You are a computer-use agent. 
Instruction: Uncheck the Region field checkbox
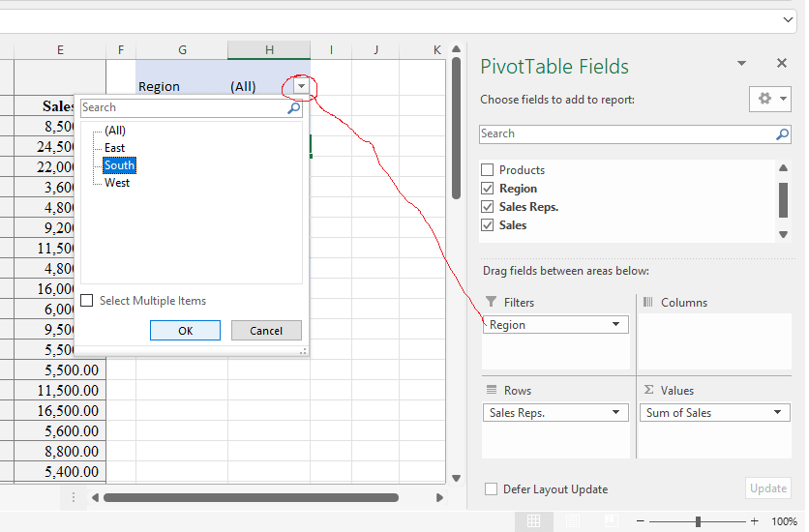click(x=487, y=189)
